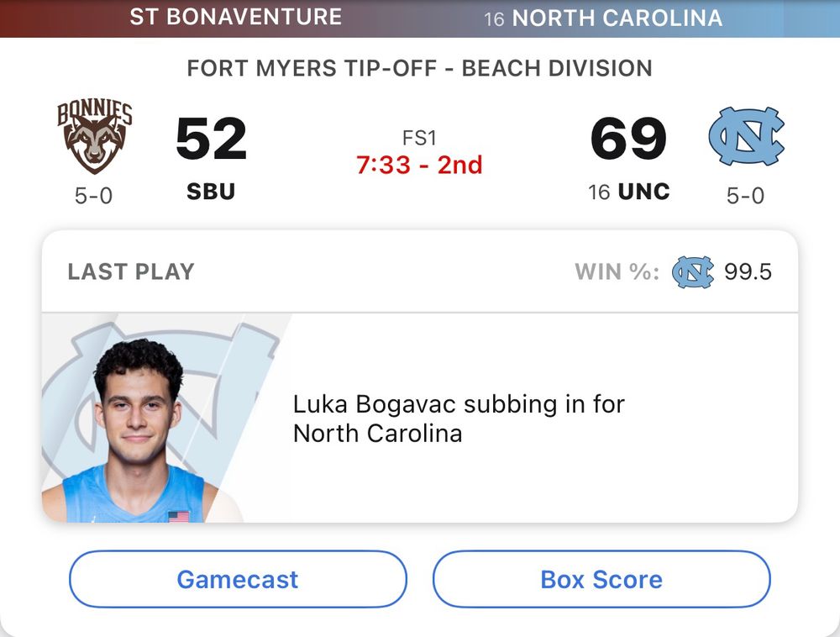Click Luka Bogavac's player photo
The height and width of the screenshot is (637, 840).
click(x=147, y=420)
